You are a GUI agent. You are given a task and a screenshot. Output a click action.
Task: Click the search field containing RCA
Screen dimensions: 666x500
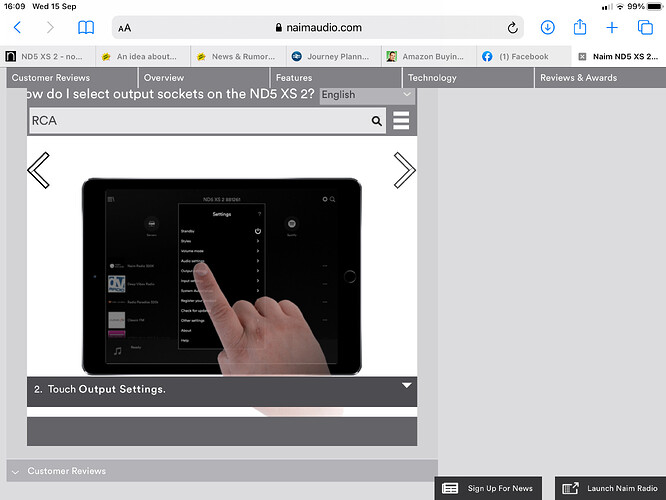click(198, 121)
